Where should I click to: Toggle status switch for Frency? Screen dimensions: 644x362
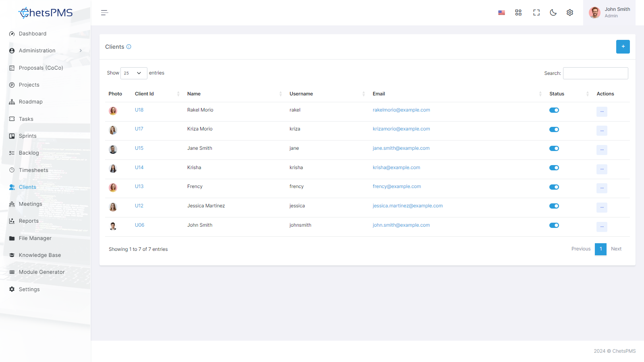point(554,187)
